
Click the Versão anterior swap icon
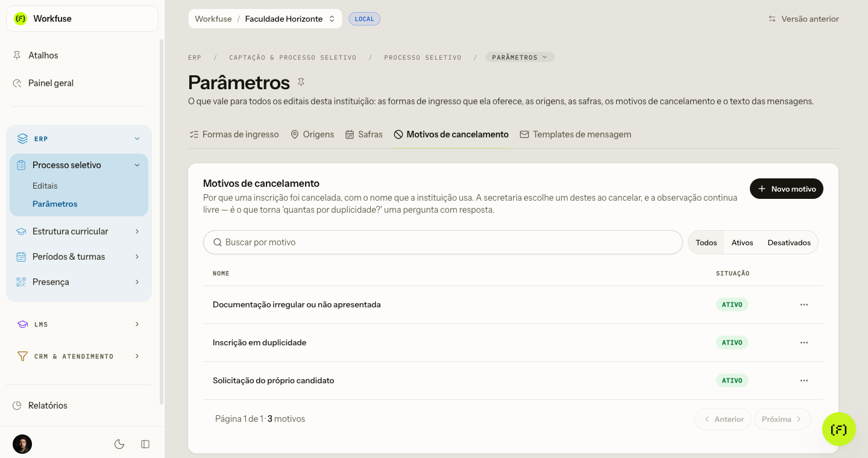tap(772, 19)
